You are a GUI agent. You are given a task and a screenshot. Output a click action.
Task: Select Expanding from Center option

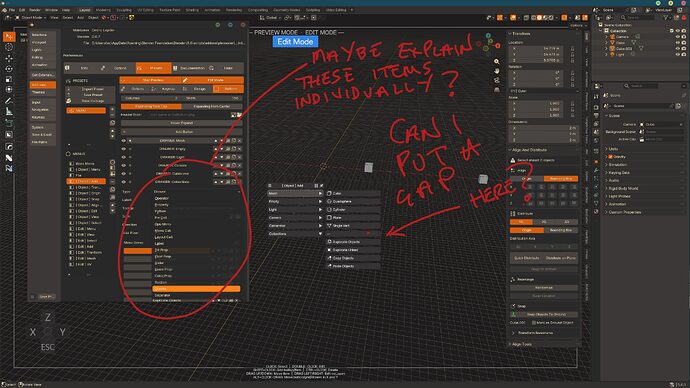coord(212,106)
